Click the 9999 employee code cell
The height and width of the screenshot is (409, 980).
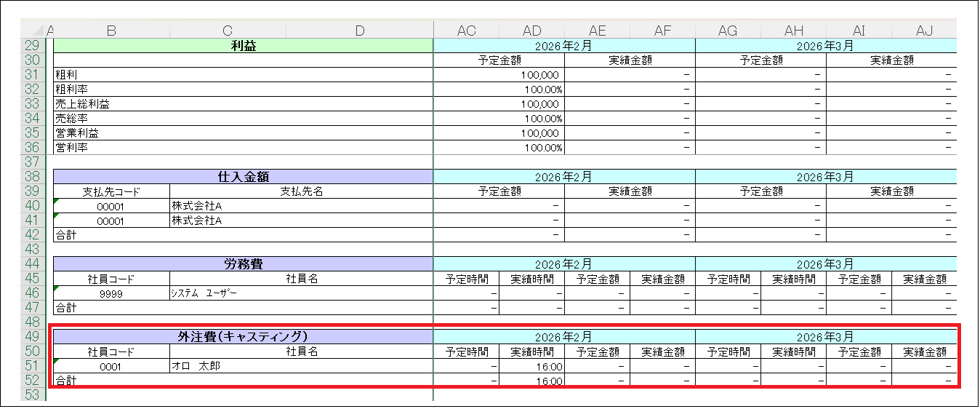[x=111, y=293]
